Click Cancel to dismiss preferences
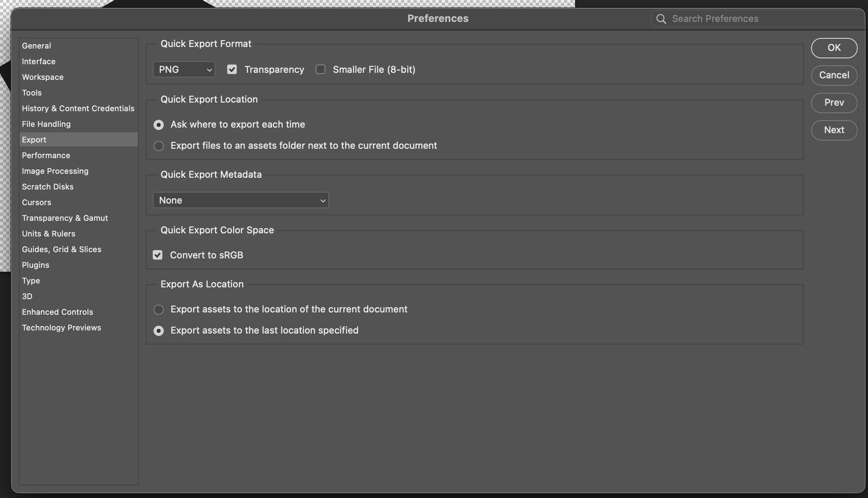Screen dimensions: 868x498 [834, 75]
